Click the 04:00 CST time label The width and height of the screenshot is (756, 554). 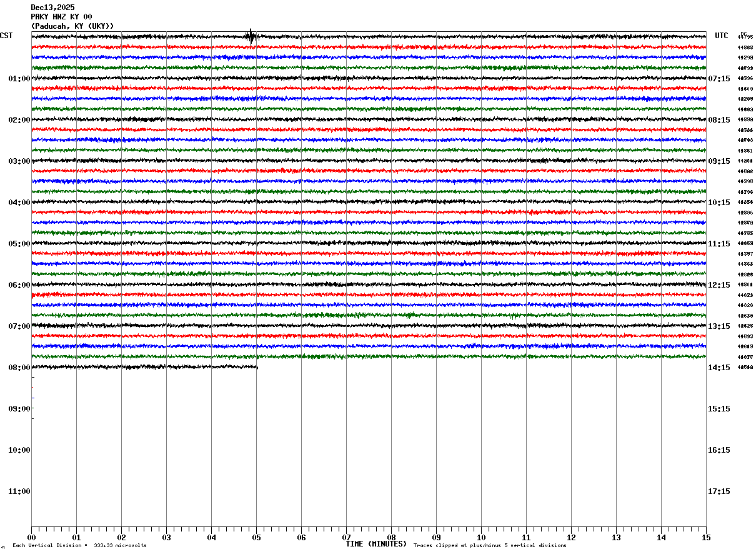tap(19, 203)
